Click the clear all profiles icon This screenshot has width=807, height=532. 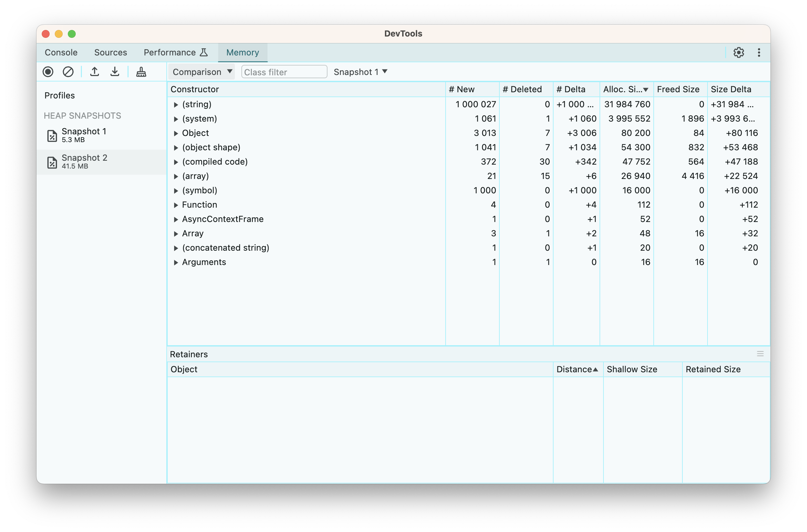[x=68, y=72]
